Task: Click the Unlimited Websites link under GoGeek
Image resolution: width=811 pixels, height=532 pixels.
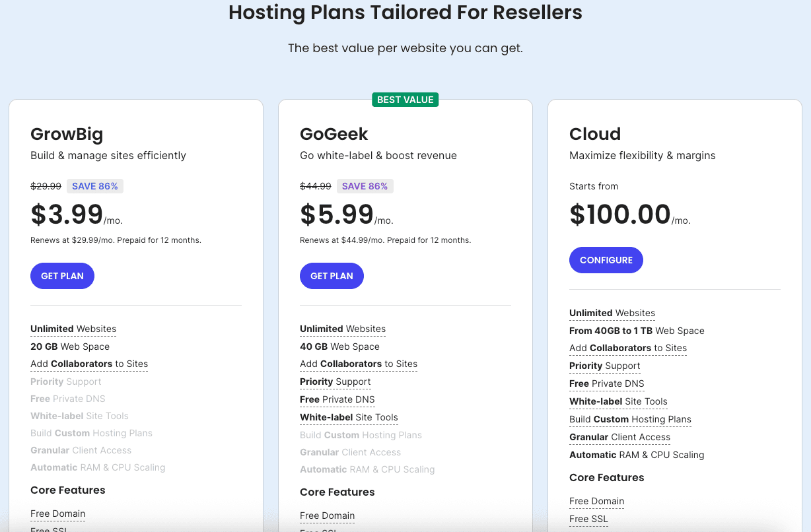Action: pyautogui.click(x=342, y=329)
